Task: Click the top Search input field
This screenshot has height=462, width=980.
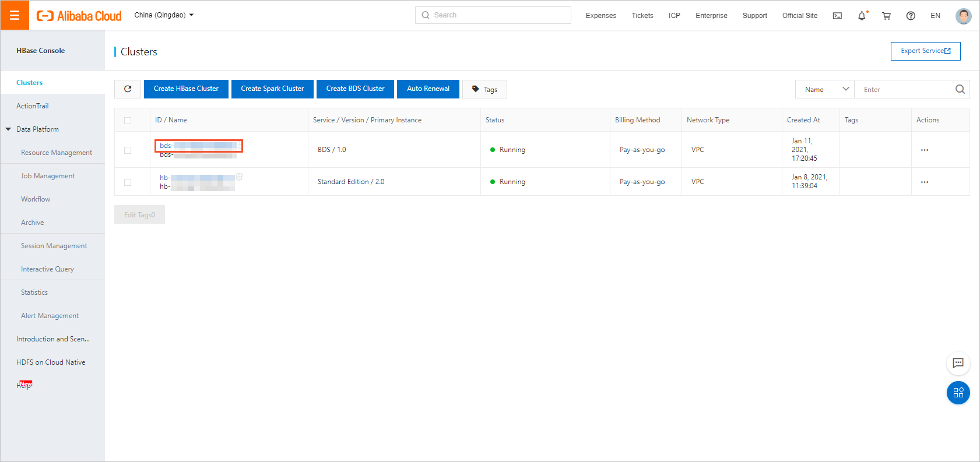Action: click(493, 15)
